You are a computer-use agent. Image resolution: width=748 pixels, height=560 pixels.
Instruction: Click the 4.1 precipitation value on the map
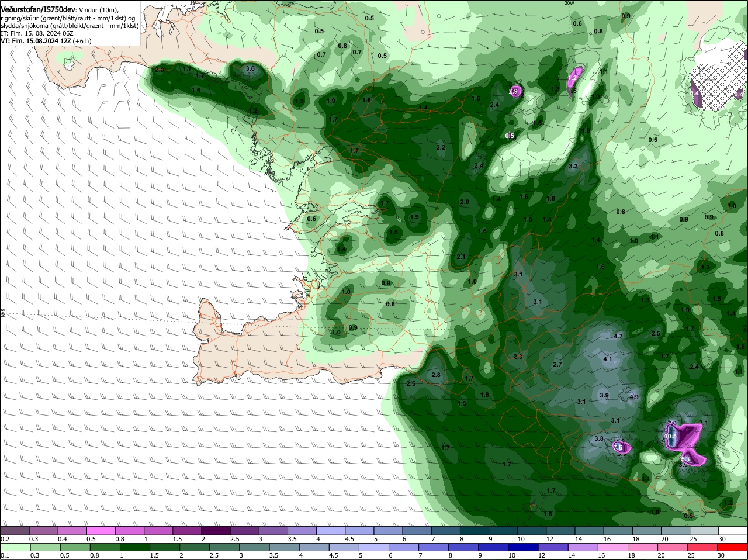(x=607, y=359)
